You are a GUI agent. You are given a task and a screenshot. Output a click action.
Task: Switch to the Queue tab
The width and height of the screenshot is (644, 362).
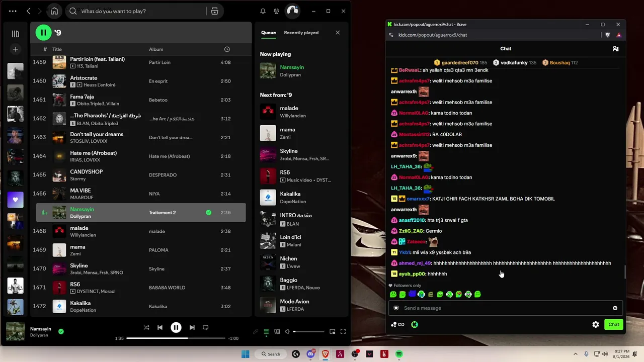pyautogui.click(x=268, y=33)
